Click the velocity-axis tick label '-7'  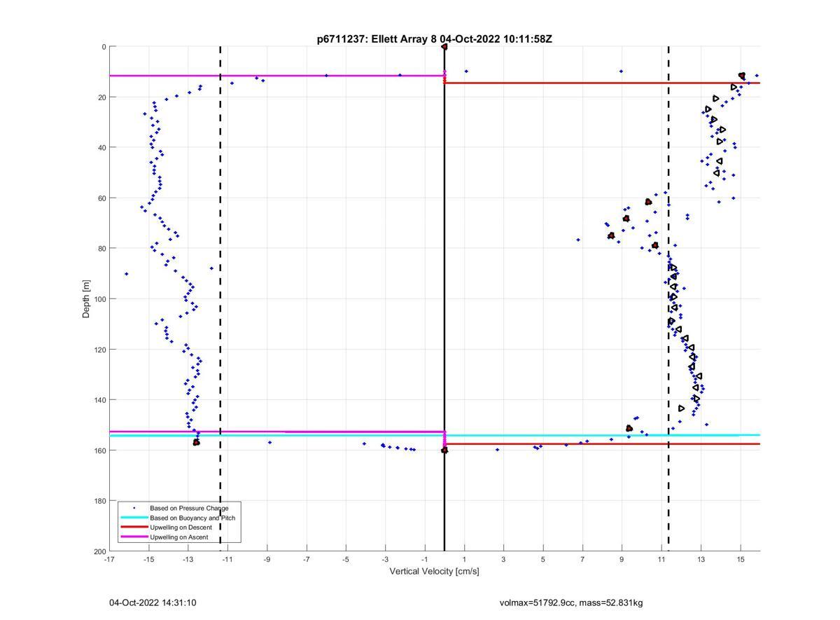click(x=307, y=560)
